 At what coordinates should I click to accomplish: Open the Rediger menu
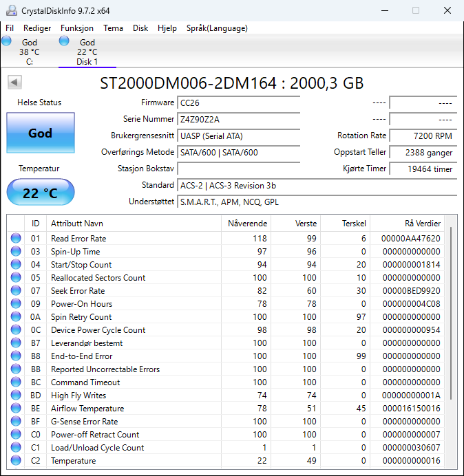(37, 28)
